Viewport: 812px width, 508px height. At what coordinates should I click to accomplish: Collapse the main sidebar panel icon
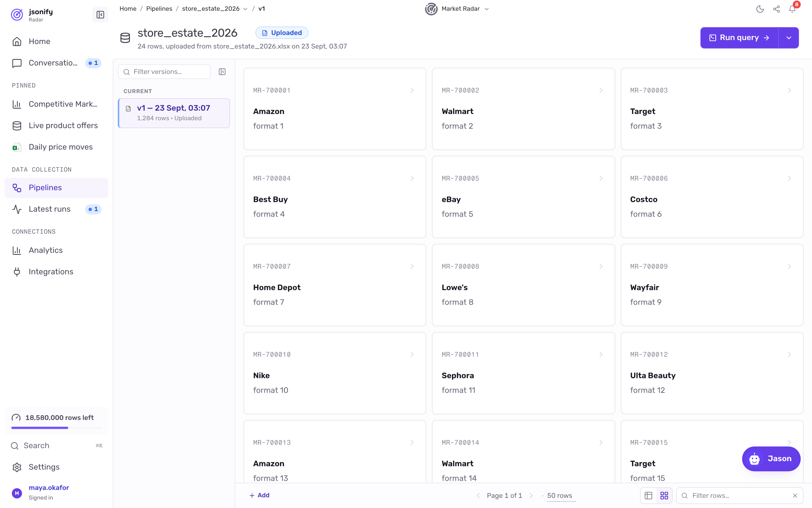pyautogui.click(x=100, y=15)
